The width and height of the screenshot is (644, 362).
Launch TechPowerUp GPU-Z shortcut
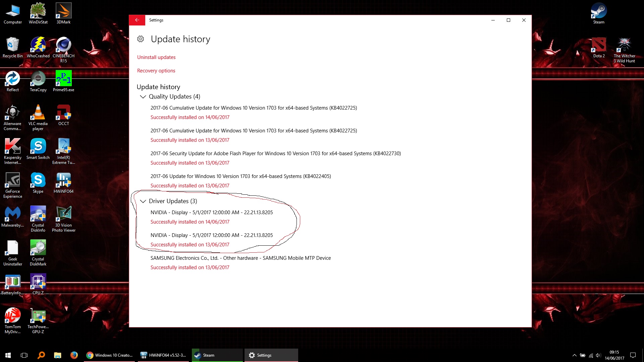click(38, 321)
